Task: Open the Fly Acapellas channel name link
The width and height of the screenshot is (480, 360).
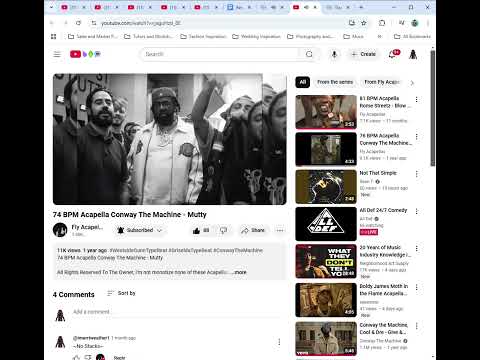Action: pyautogui.click(x=87, y=227)
